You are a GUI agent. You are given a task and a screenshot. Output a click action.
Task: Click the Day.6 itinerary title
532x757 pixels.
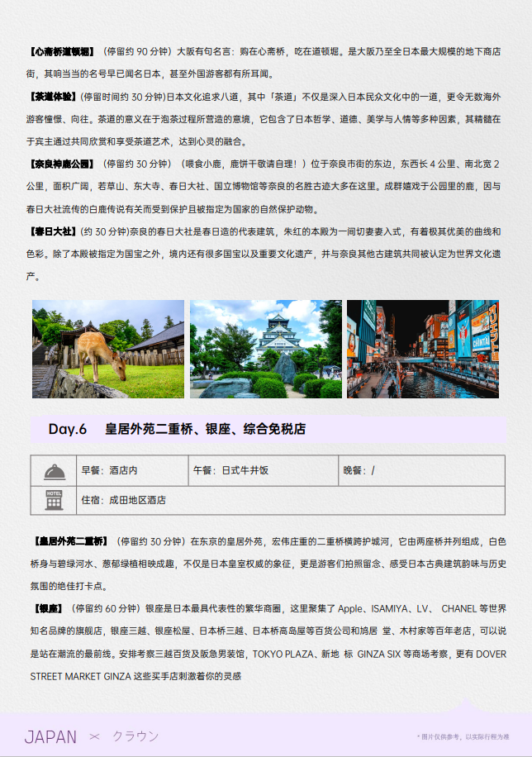click(68, 429)
